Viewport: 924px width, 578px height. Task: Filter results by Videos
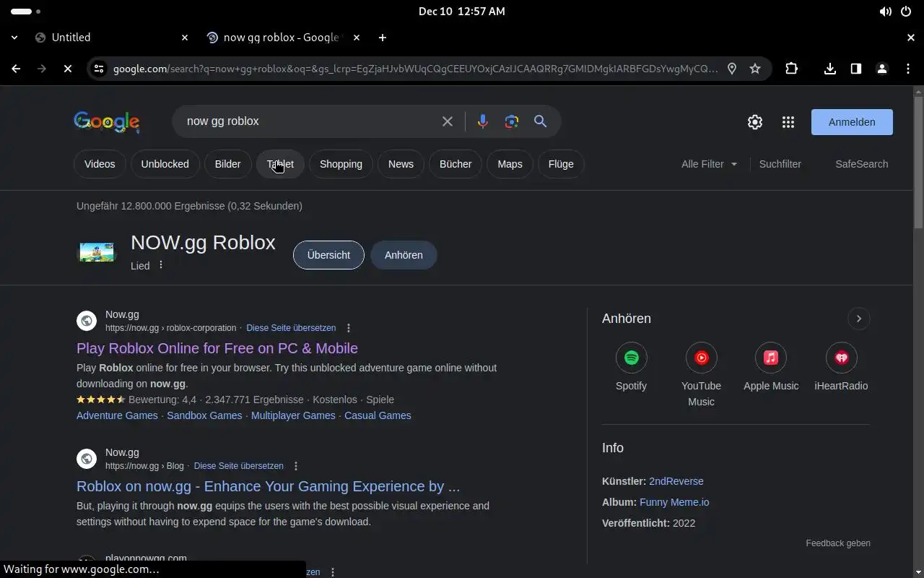tap(100, 164)
